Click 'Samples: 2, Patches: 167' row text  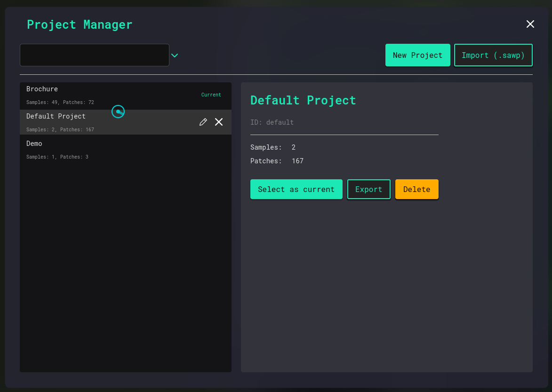point(60,129)
